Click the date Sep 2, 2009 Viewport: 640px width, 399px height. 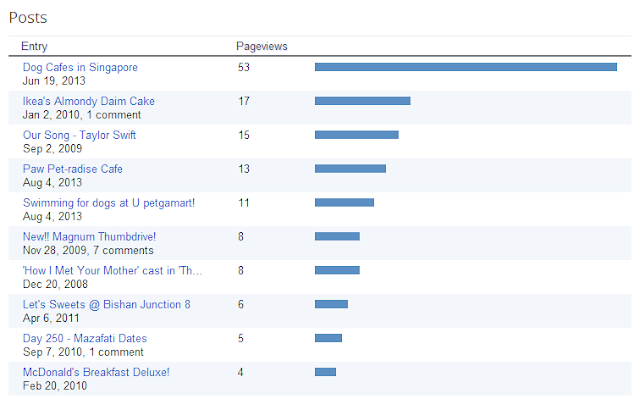(x=52, y=149)
